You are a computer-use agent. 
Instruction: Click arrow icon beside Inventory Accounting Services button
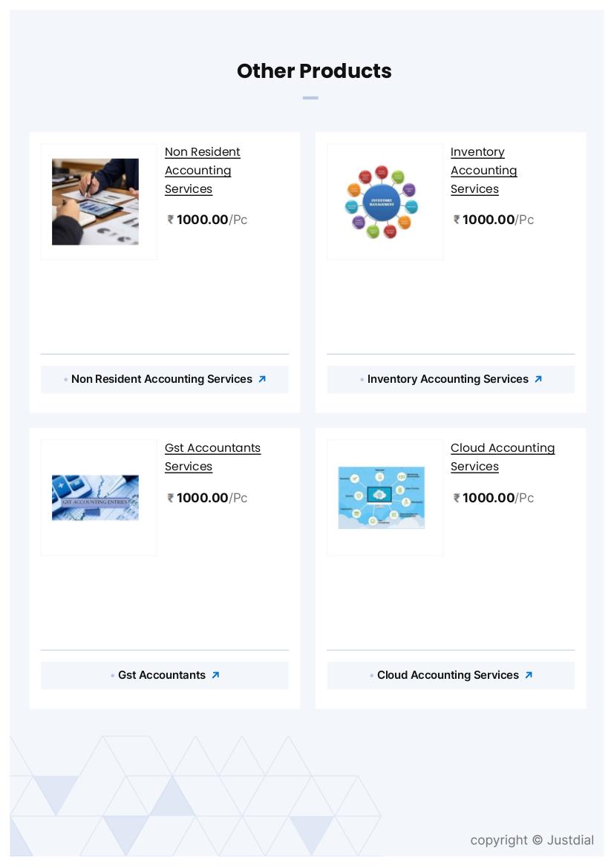538,379
